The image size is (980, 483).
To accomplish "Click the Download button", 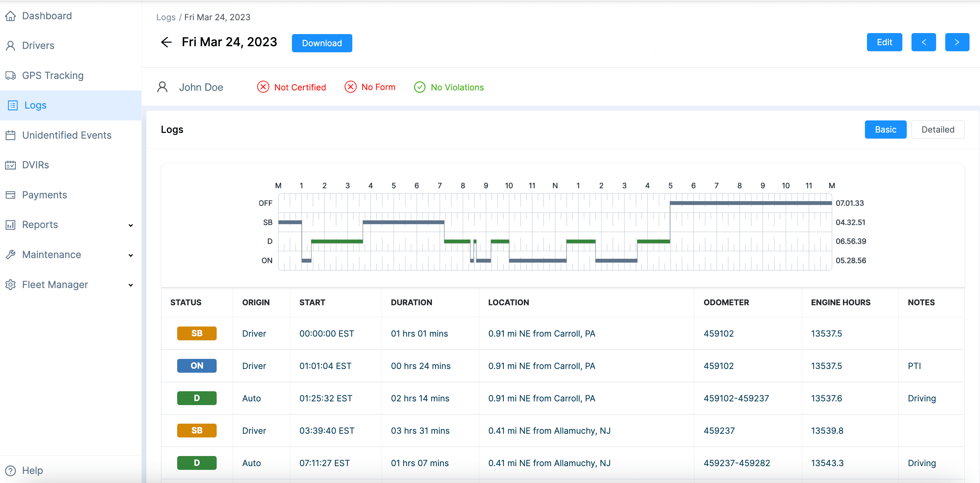I will (322, 43).
